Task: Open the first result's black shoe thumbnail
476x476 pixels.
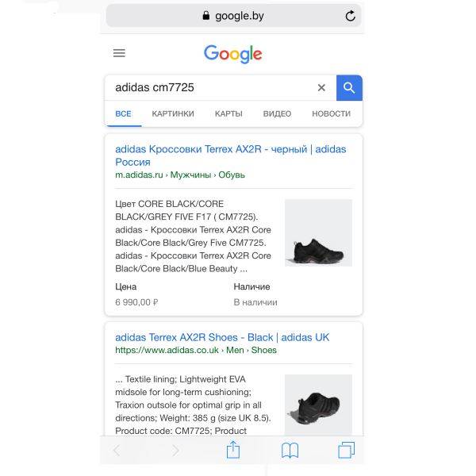Action: [318, 232]
